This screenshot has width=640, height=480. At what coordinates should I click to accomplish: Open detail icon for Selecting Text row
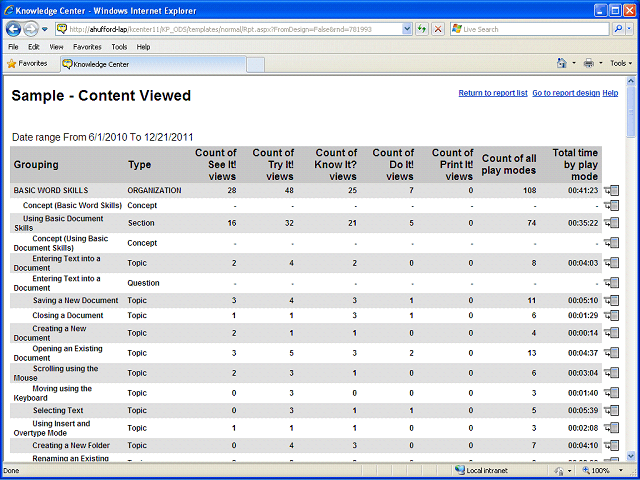pyautogui.click(x=612, y=410)
